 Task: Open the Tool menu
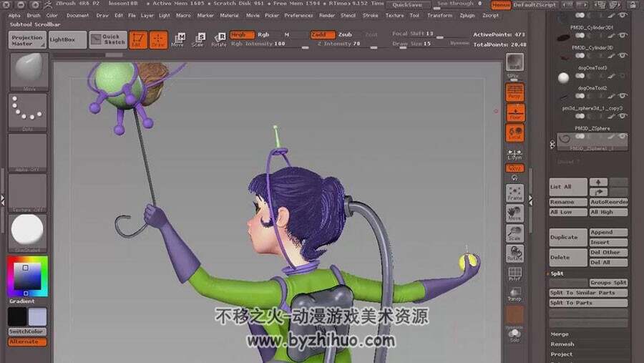(x=414, y=16)
